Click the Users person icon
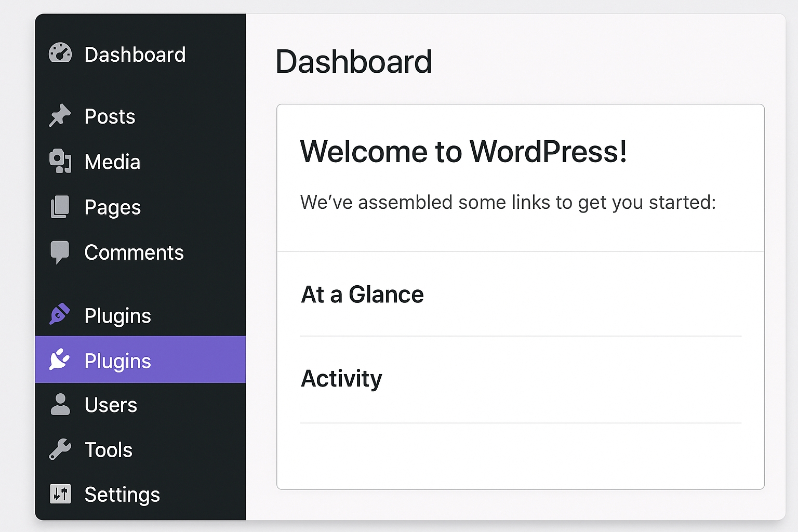The width and height of the screenshot is (798, 532). [x=60, y=404]
